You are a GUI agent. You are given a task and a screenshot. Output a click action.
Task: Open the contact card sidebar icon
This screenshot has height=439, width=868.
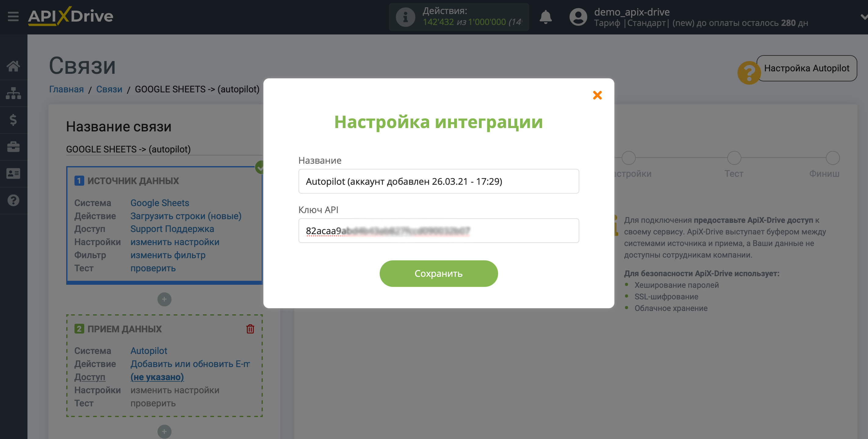click(x=13, y=173)
